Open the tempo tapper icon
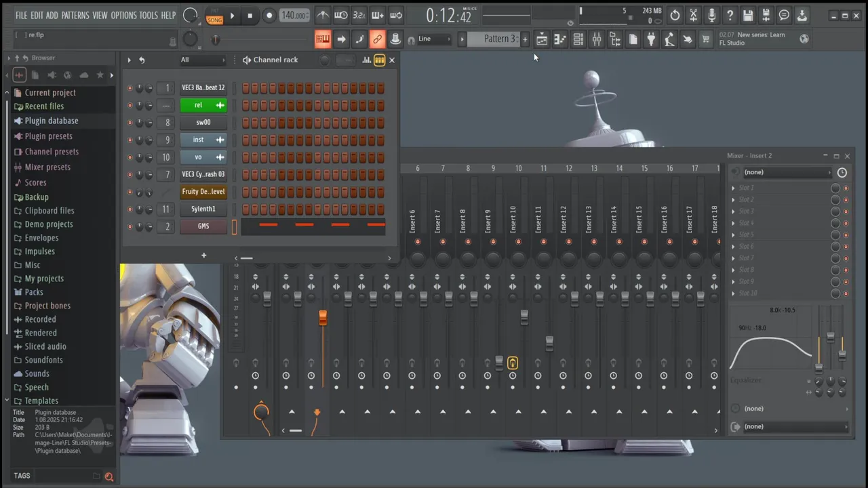Image resolution: width=868 pixels, height=488 pixels. click(669, 39)
